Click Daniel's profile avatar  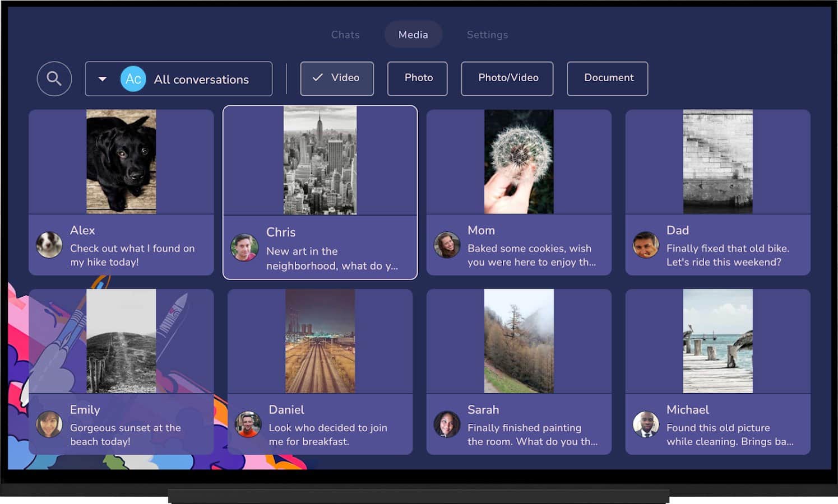point(248,424)
